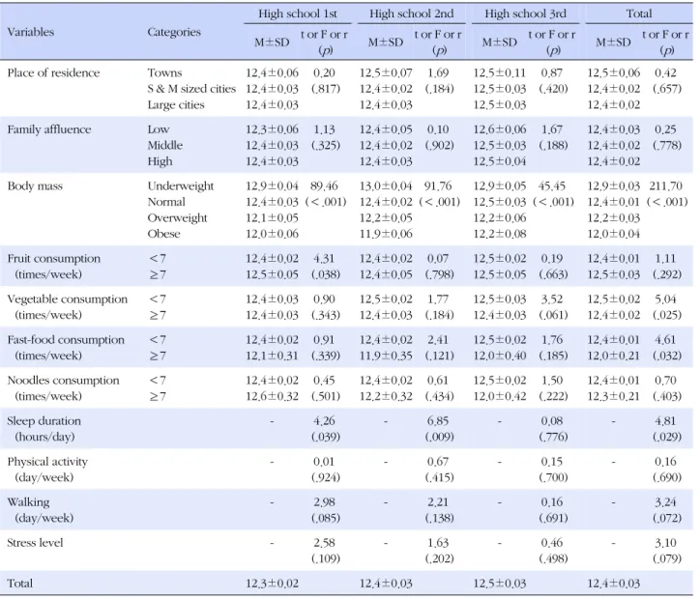Select 'Physical activity' variable label
Screen dimensions: 700x599
pos(46,462)
